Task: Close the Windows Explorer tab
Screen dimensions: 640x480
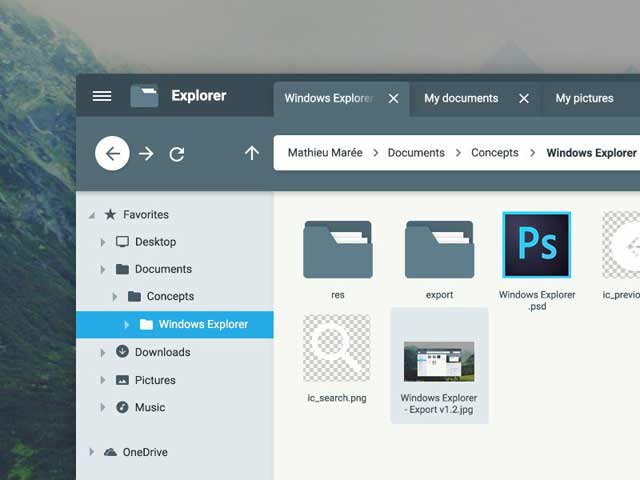Action: click(x=393, y=98)
